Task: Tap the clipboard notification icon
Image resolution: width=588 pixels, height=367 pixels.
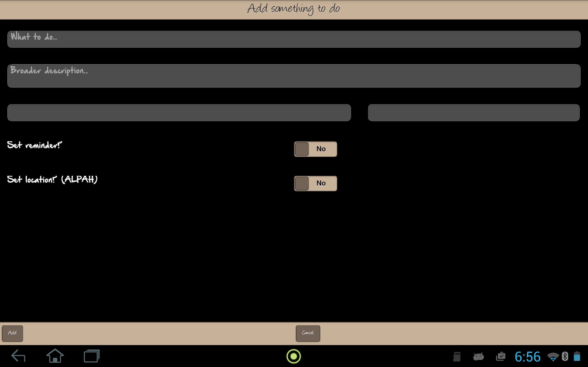Action: pos(500,356)
